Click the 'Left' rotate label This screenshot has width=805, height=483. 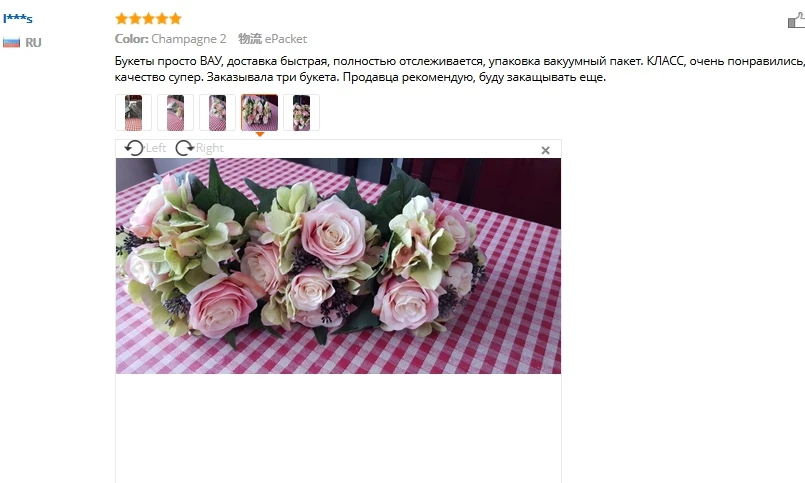[x=156, y=148]
